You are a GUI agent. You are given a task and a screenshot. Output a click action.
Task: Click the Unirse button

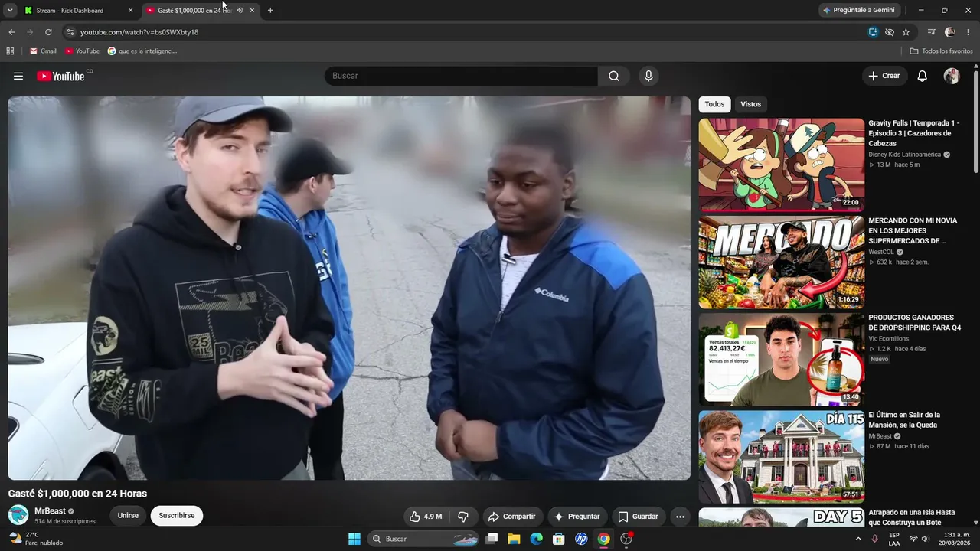tap(128, 516)
